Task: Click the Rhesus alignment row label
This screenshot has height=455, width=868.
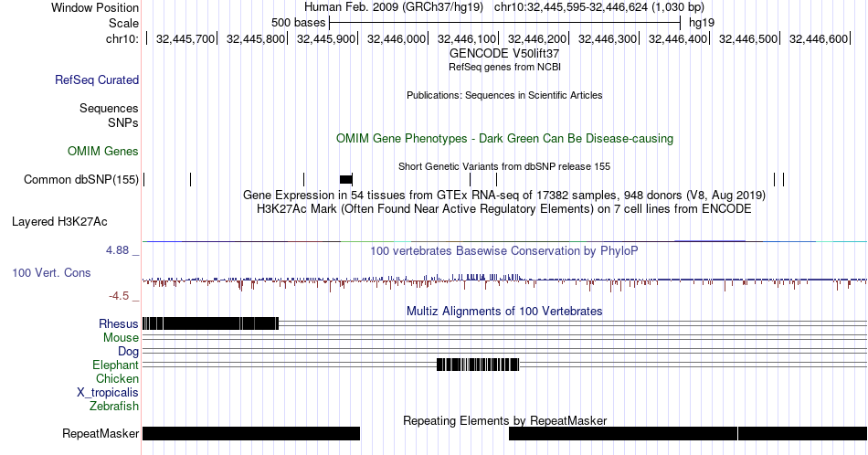Action: point(119,323)
